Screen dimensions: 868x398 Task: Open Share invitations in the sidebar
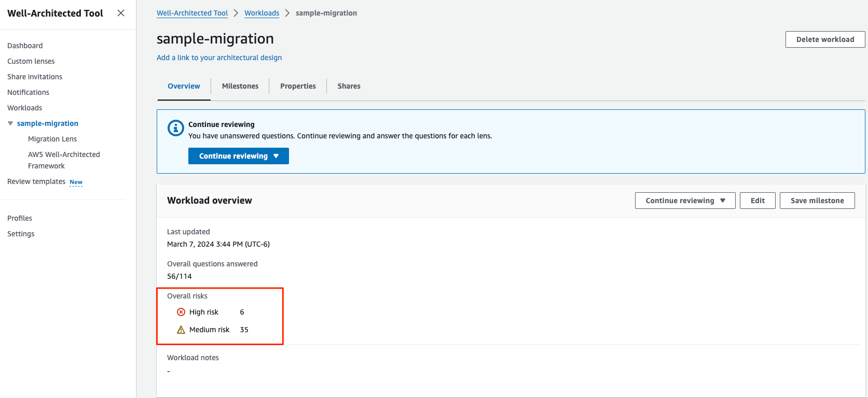point(35,77)
